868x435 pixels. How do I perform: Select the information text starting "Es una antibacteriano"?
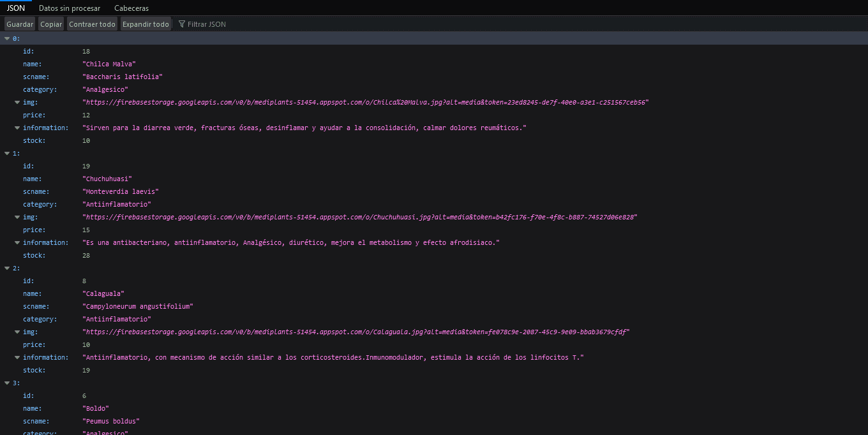[x=291, y=242]
